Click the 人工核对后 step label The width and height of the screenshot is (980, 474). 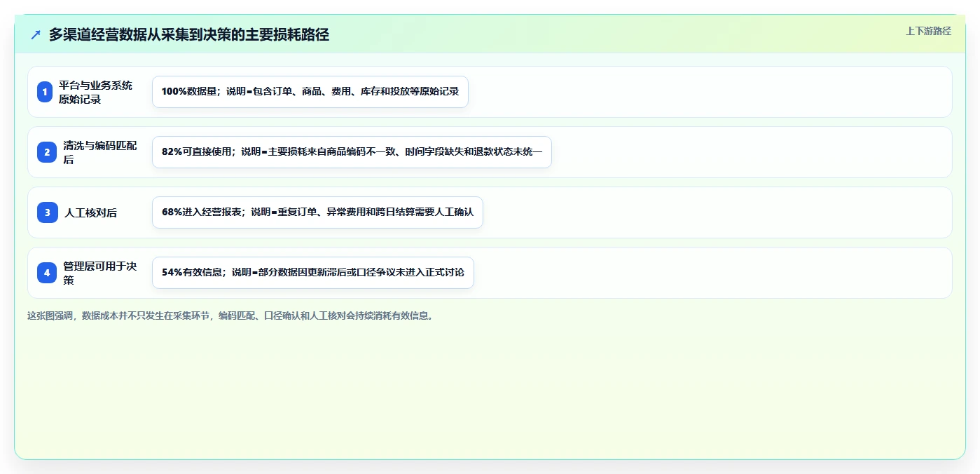pyautogui.click(x=91, y=212)
